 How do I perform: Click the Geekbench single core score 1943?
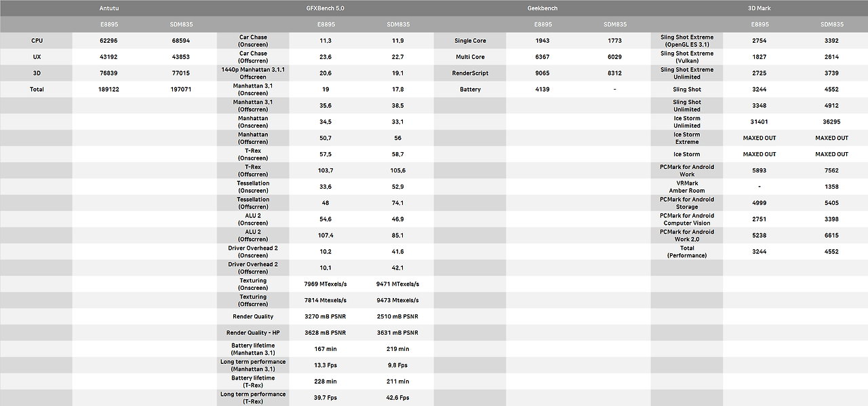(x=542, y=41)
